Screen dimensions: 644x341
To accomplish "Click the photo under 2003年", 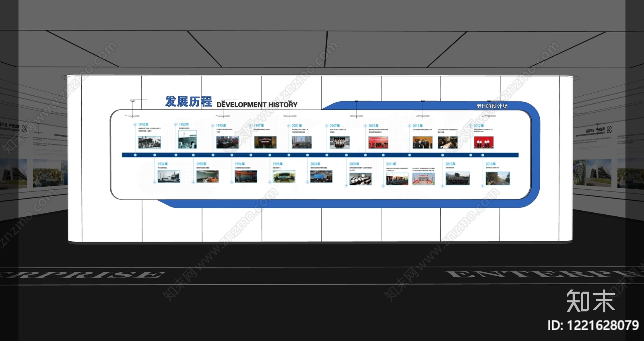I will pos(322,177).
